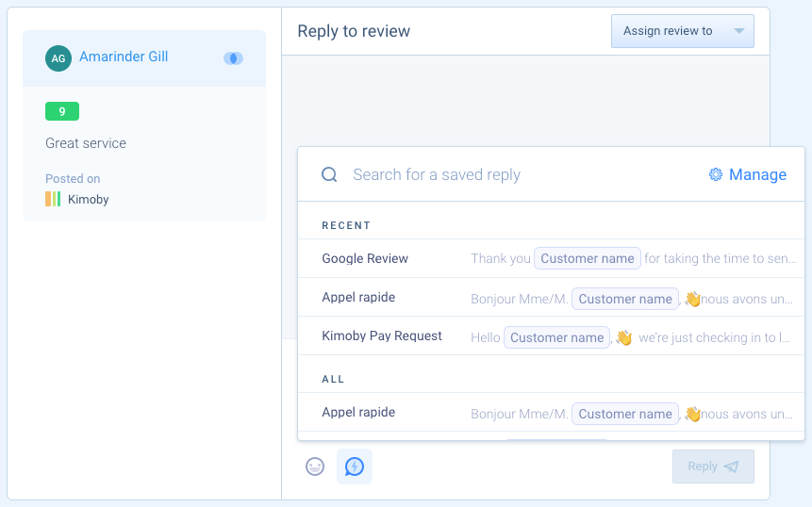Click the Reply button
This screenshot has height=507, width=812.
(x=713, y=466)
